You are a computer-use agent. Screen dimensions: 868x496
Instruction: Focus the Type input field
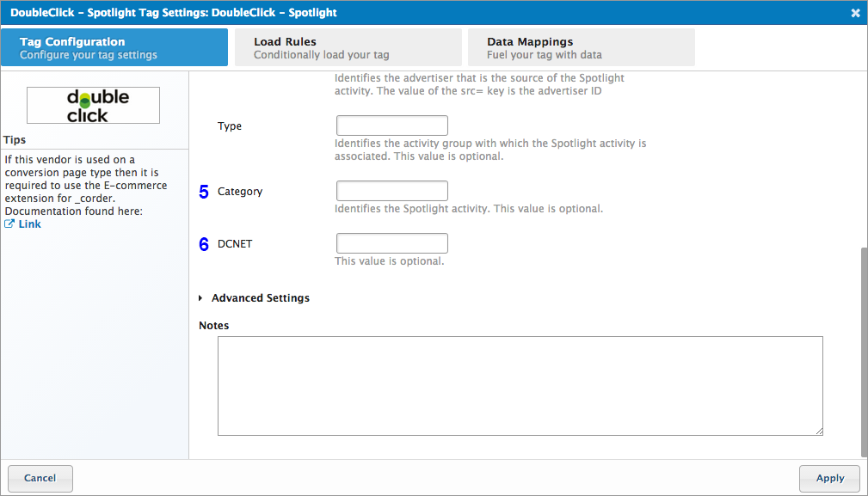391,126
